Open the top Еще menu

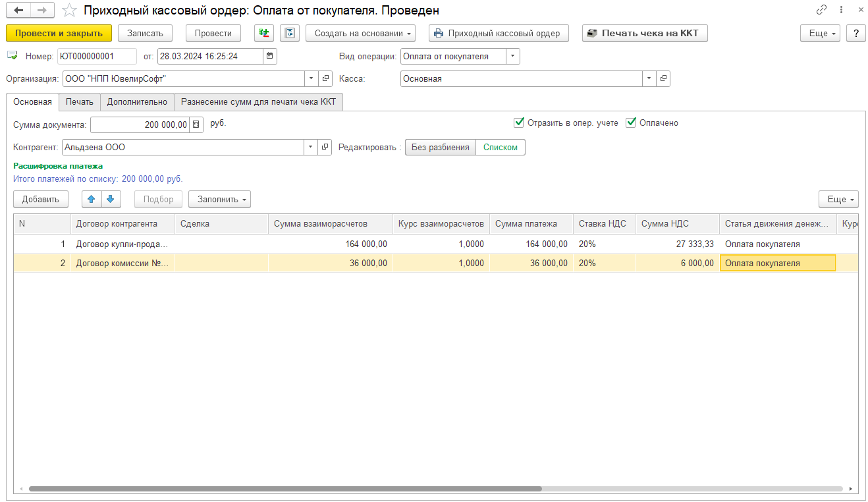pos(820,33)
